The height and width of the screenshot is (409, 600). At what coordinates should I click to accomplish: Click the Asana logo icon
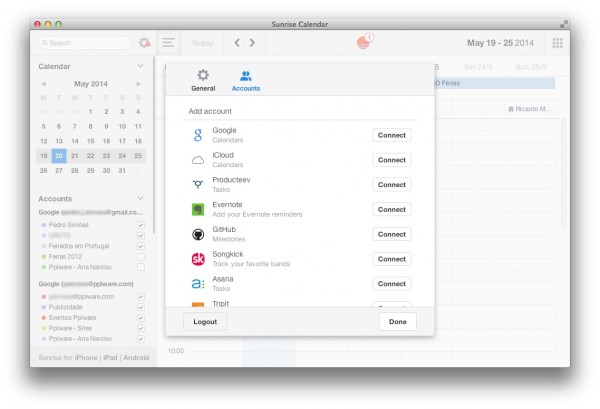[198, 284]
